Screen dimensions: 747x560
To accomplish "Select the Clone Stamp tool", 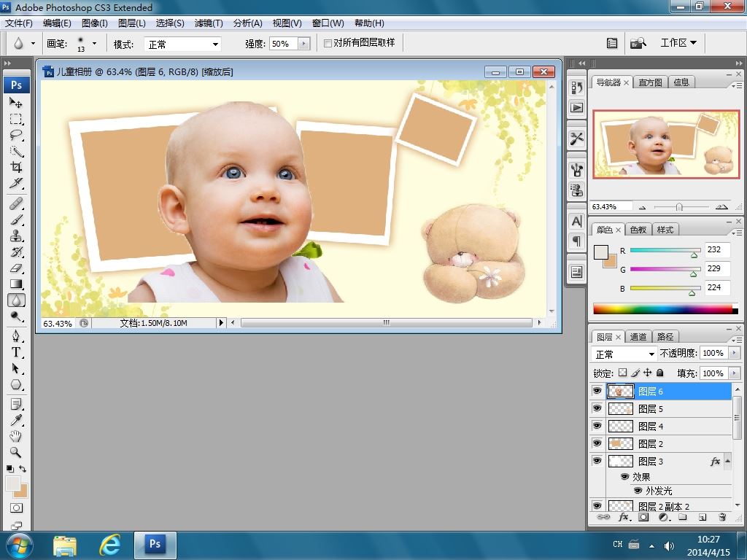I will (16, 236).
